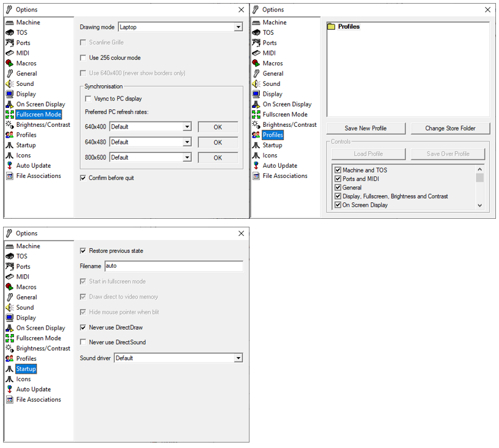Open Display page in the Profiles window sidebar

273,94
